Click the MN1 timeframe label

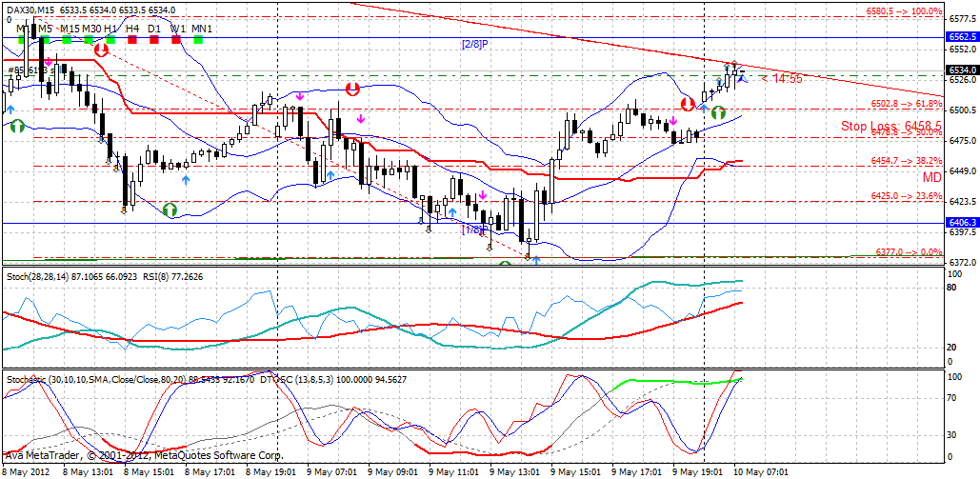[201, 29]
